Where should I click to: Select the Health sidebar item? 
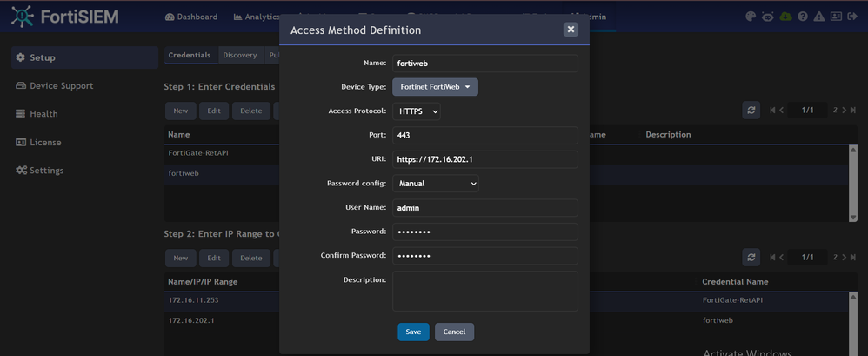click(x=43, y=114)
